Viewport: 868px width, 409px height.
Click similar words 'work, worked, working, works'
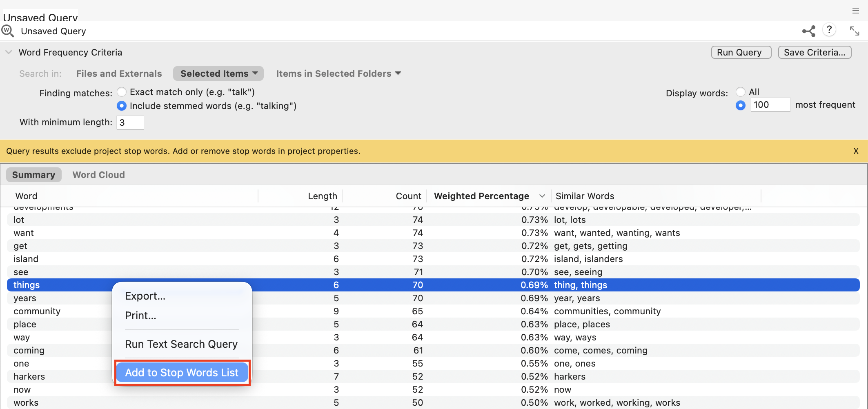click(617, 402)
